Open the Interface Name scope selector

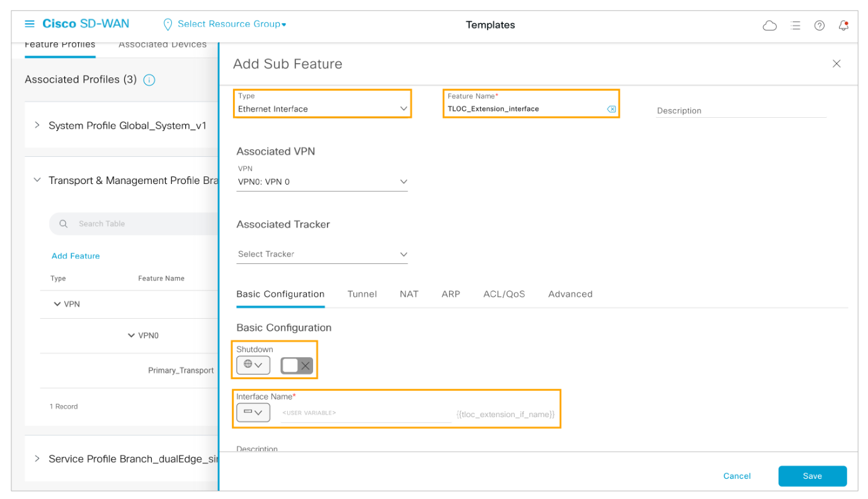tap(253, 413)
